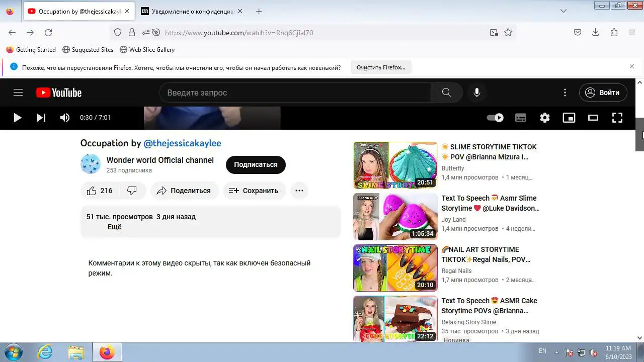The width and height of the screenshot is (644, 362).
Task: Open address bar picture-in-picture icon
Action: coord(494,32)
